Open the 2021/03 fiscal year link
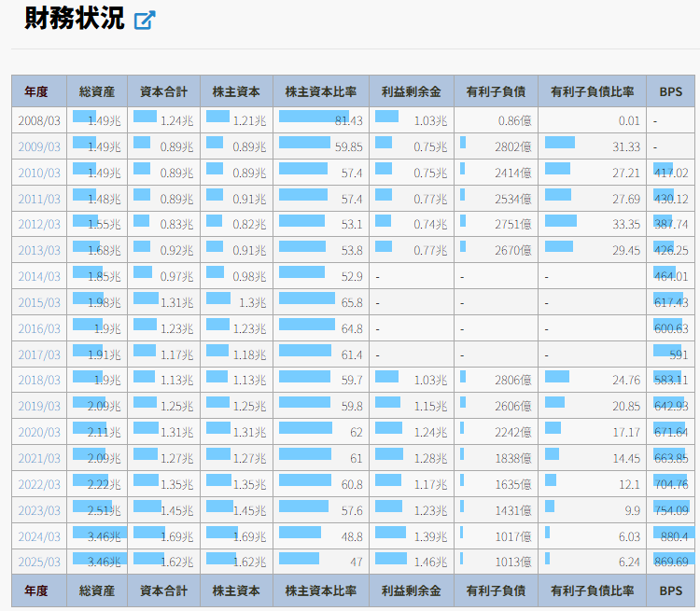 pos(38,459)
